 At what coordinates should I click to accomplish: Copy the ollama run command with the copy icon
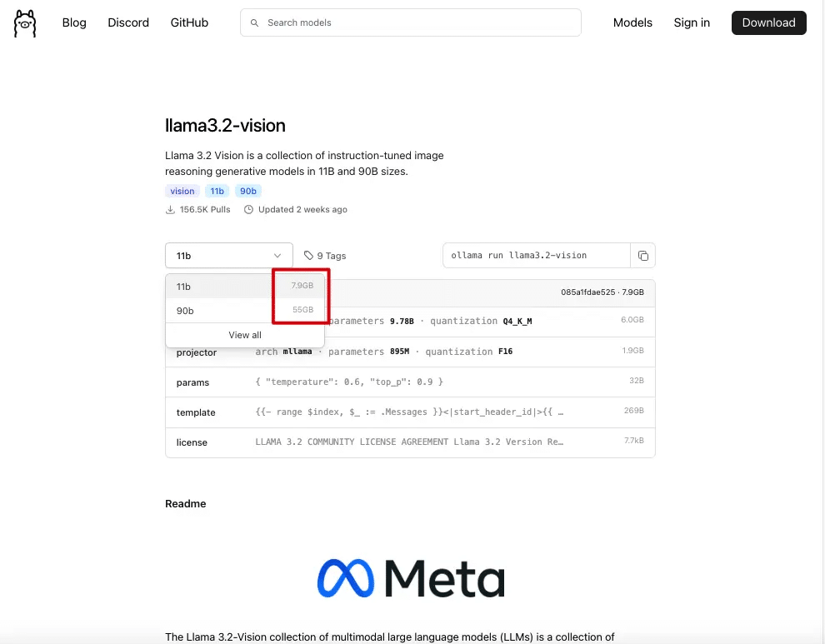(x=643, y=256)
